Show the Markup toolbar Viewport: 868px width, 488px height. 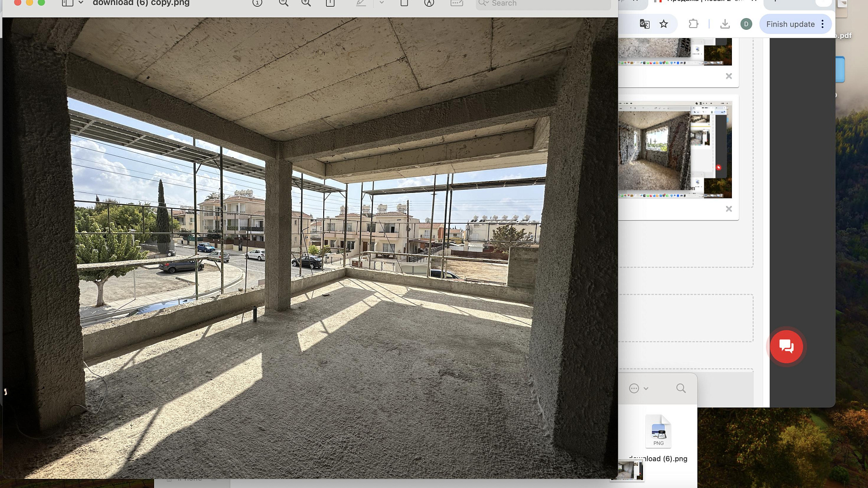click(429, 3)
